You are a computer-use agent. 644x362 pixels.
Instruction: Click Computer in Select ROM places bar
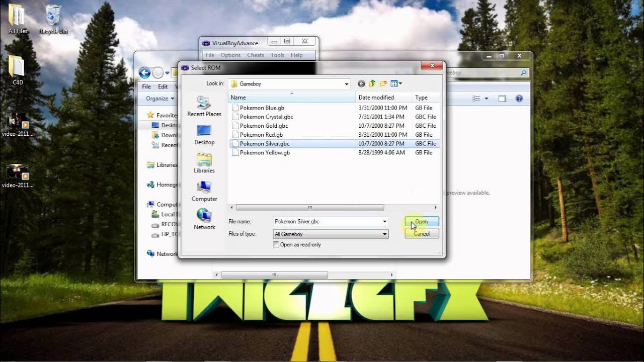point(204,191)
